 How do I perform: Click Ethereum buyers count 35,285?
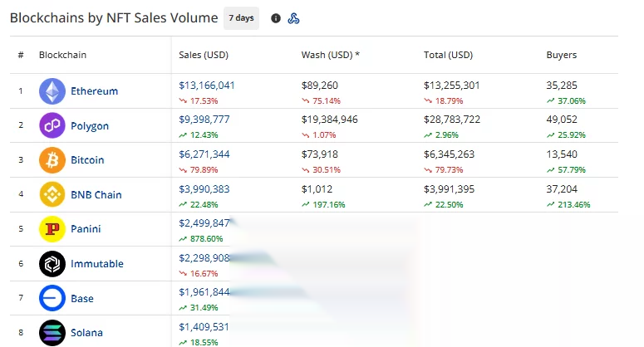pyautogui.click(x=562, y=86)
